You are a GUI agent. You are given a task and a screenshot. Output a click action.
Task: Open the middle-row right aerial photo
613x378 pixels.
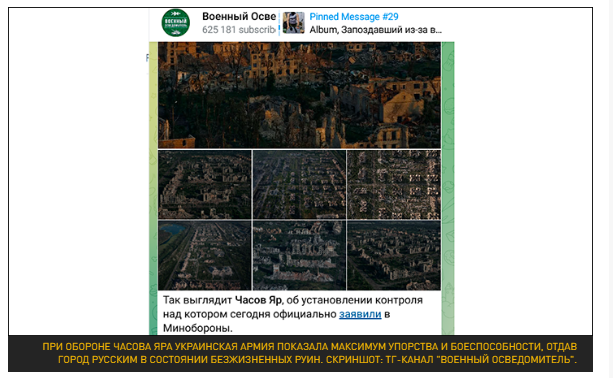coord(394,185)
